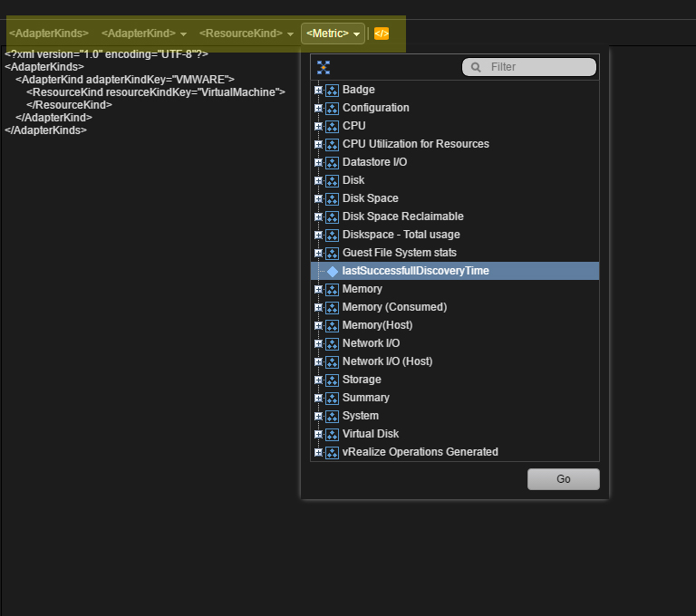The width and height of the screenshot is (696, 616).
Task: Select the Disk Space Reclaimable item
Action: click(402, 217)
